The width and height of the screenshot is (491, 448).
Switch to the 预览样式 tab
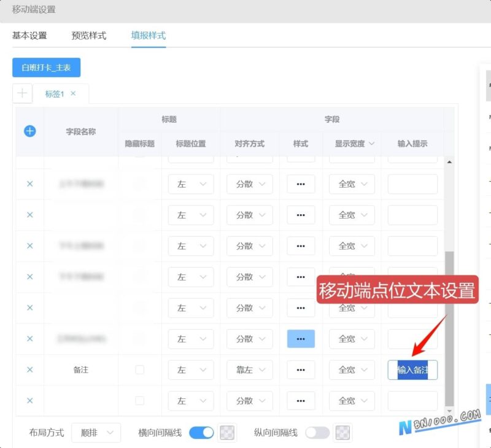click(x=89, y=36)
